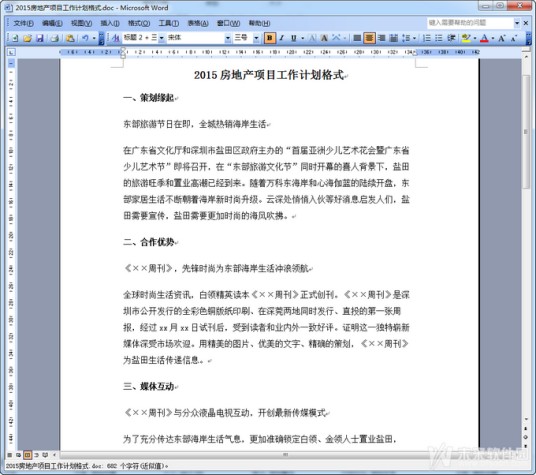This screenshot has height=475, width=536.
Task: Open the highlight color dropdown arrow
Action: (x=475, y=38)
